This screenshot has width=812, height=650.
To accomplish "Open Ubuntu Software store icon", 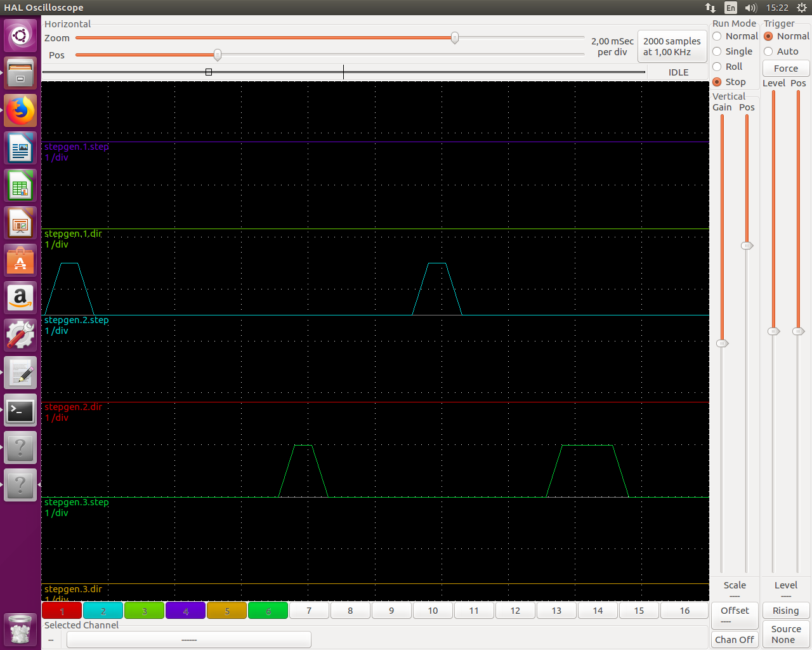I will (20, 260).
